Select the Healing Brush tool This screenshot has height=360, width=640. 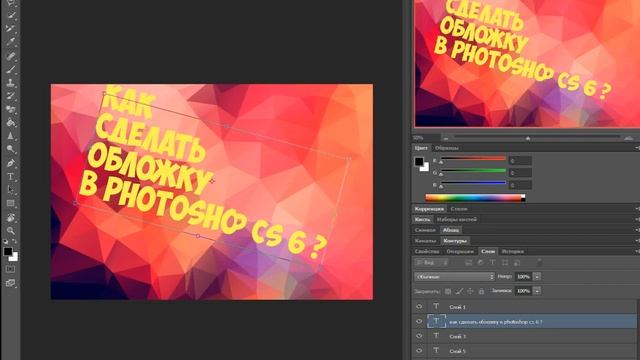(11, 56)
